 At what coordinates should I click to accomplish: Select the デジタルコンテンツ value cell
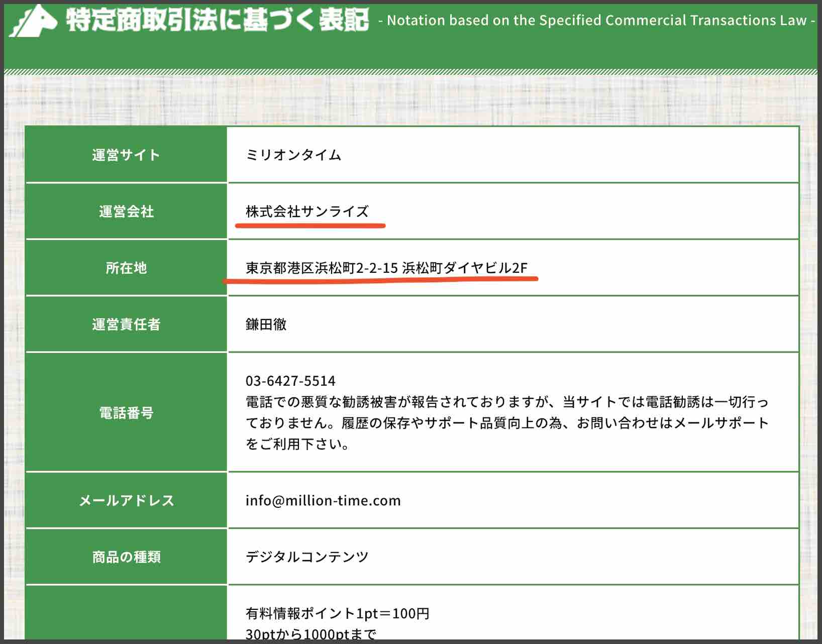click(306, 557)
